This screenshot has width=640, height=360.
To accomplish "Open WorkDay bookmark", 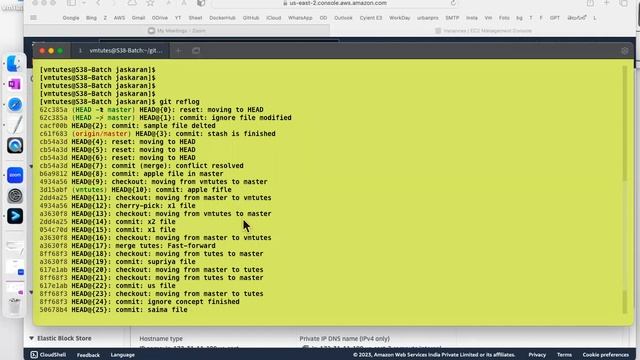I will 400,18.
